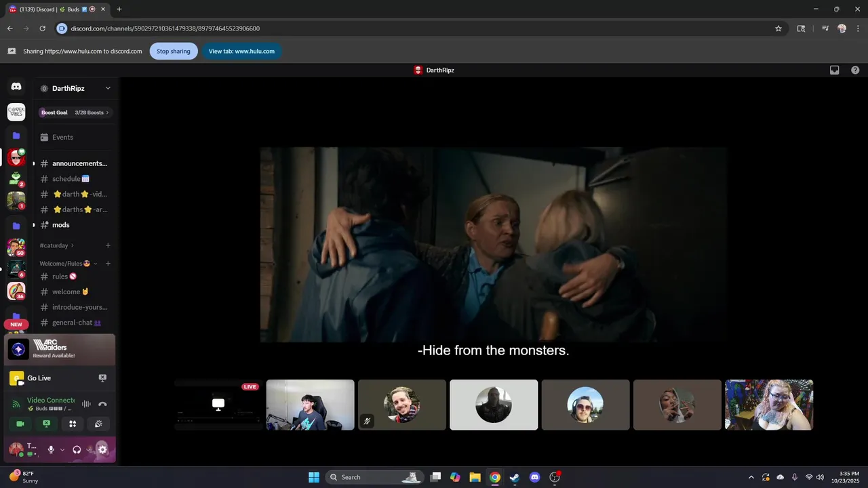Select the Coven Vibes server icon

coord(16,112)
